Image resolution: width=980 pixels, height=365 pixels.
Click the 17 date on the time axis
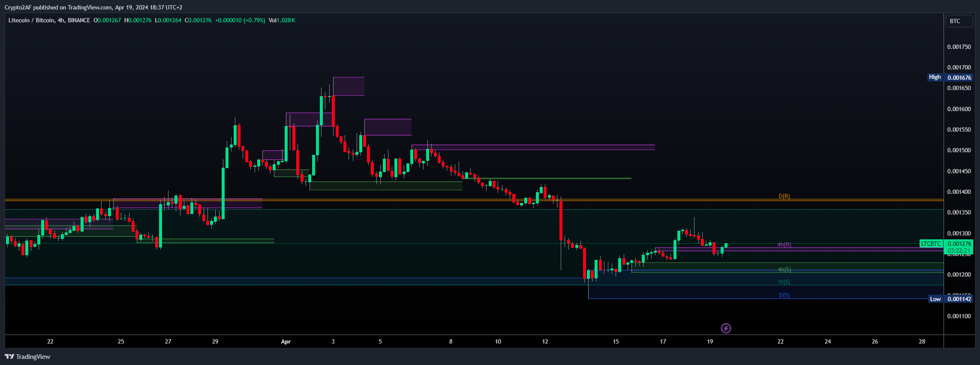pyautogui.click(x=663, y=342)
